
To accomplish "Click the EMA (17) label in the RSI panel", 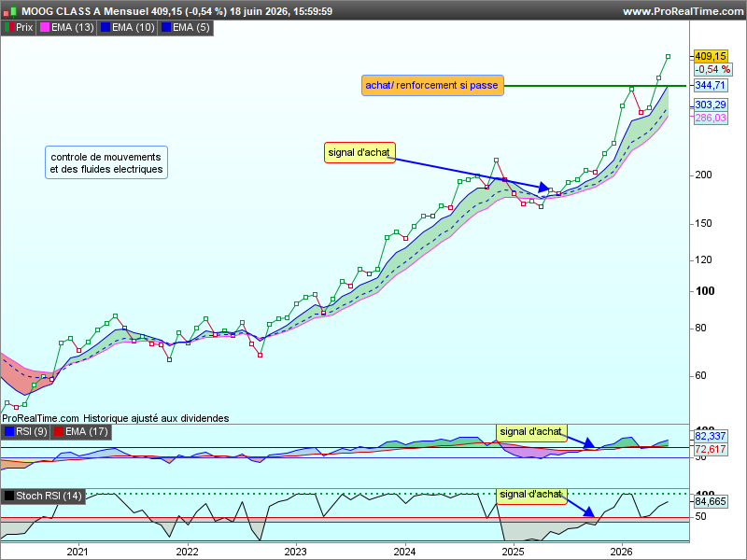I will [81, 431].
